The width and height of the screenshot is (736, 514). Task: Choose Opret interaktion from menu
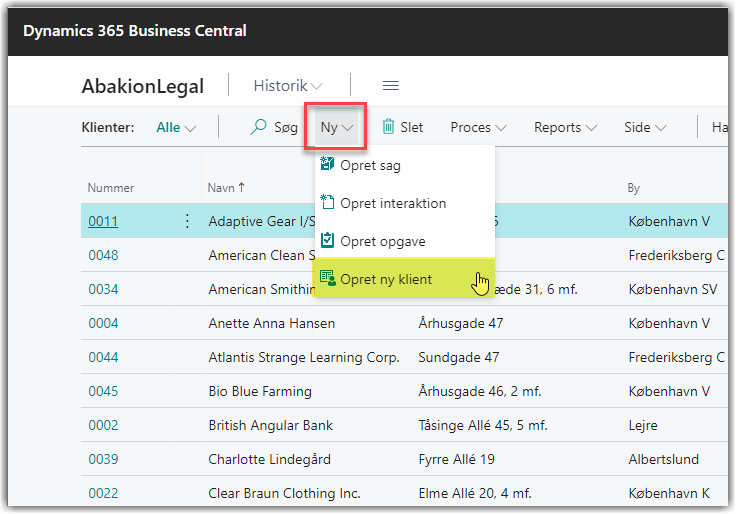point(405,203)
